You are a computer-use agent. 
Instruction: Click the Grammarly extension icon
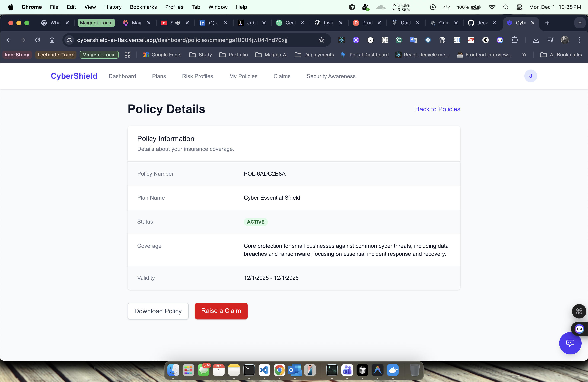pos(399,40)
